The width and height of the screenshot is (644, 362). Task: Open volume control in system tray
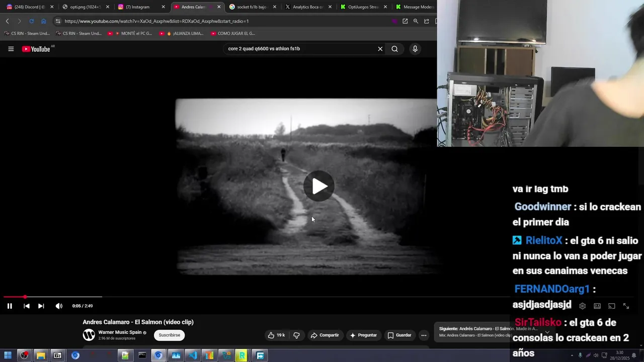pyautogui.click(x=596, y=355)
